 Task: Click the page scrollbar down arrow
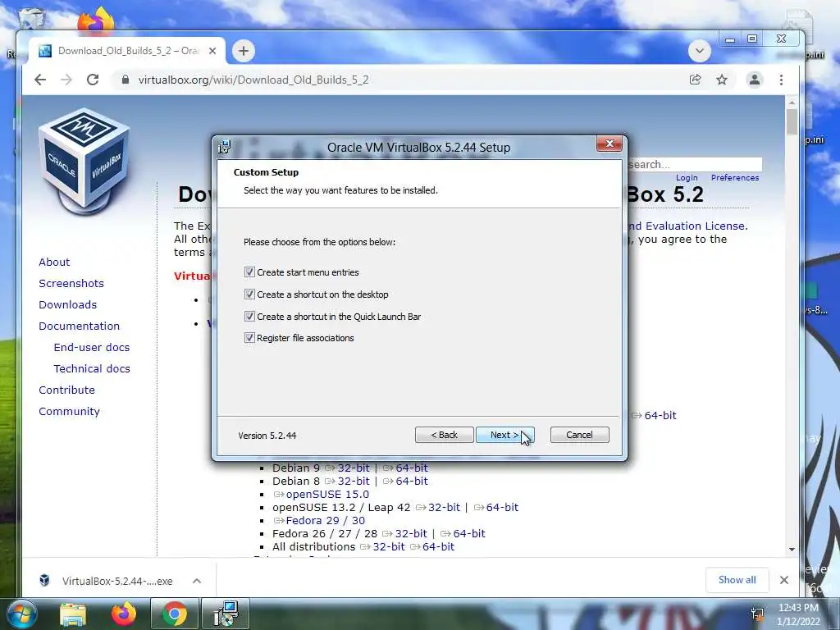pyautogui.click(x=792, y=550)
